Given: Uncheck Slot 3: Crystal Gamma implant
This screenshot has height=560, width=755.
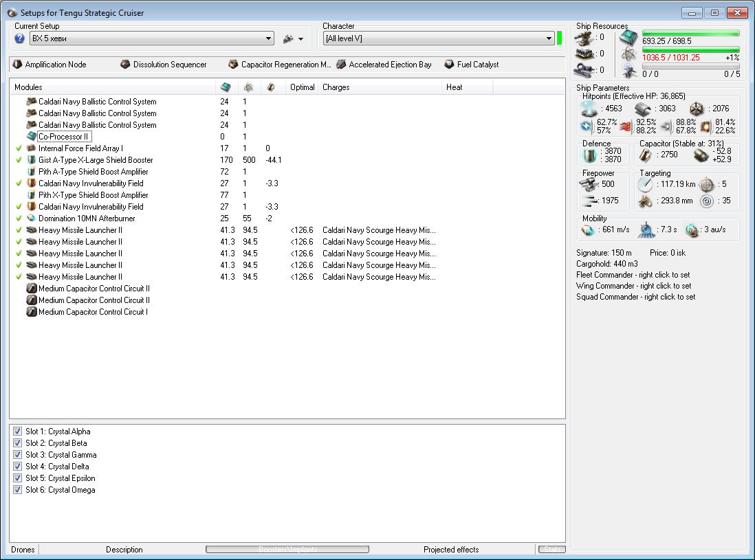Looking at the screenshot, I should pyautogui.click(x=17, y=455).
